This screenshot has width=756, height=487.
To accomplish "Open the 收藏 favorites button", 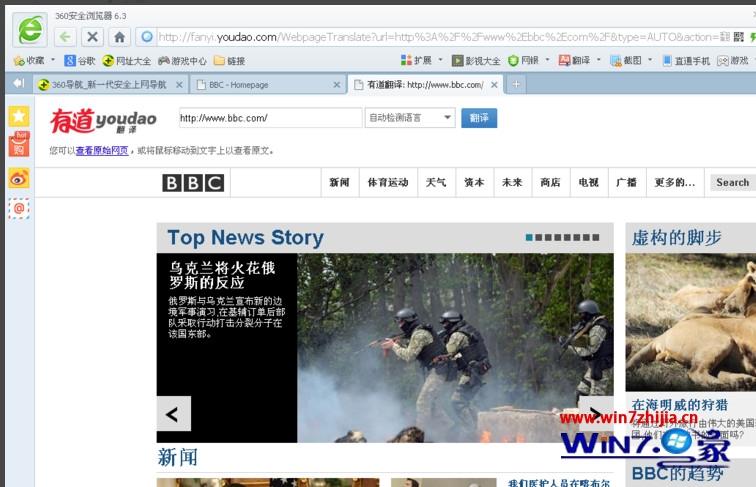I will point(29,61).
